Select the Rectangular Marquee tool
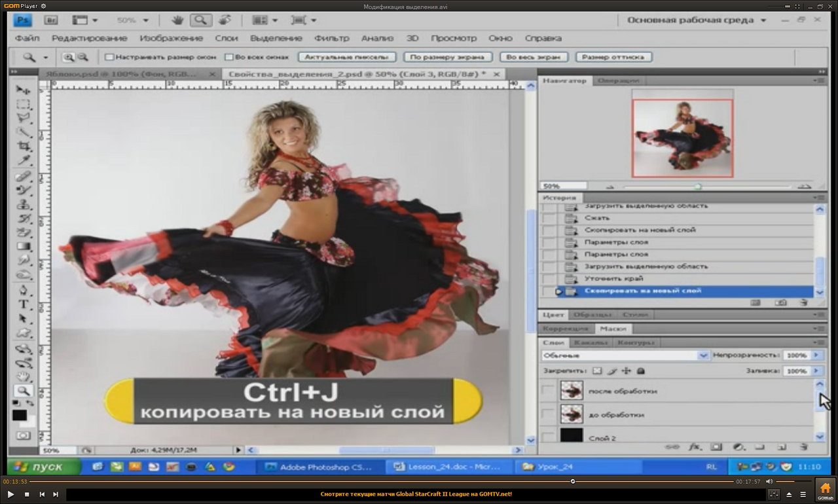The image size is (838, 504). pos(24,104)
